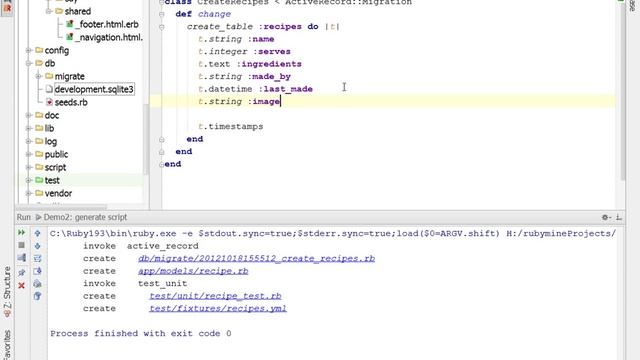Screen dimensions: 640x360
Task: Fold the create_table block in gutter
Action: (x=162, y=27)
